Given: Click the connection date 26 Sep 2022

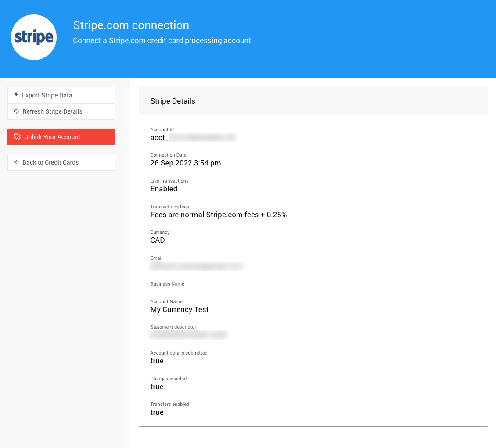Looking at the screenshot, I should (x=185, y=163).
